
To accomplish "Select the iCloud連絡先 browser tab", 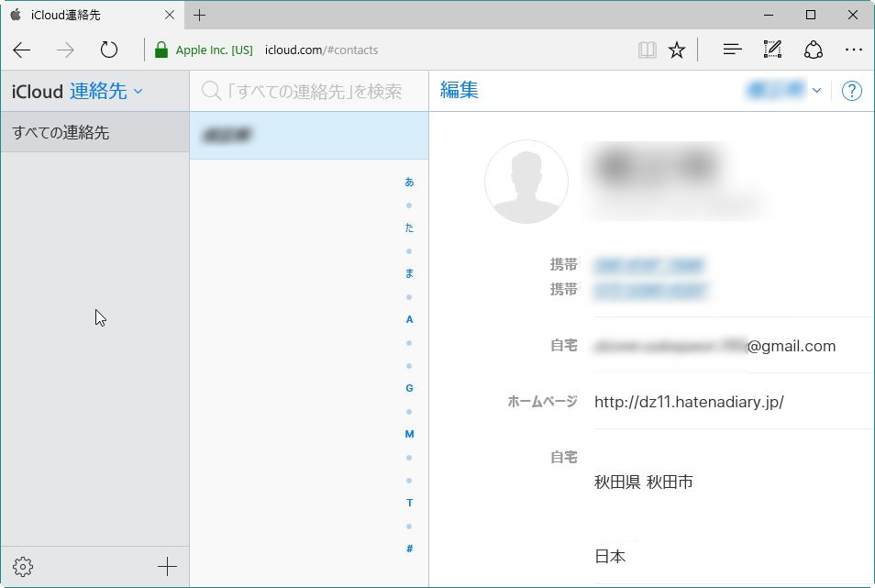I will (92, 15).
